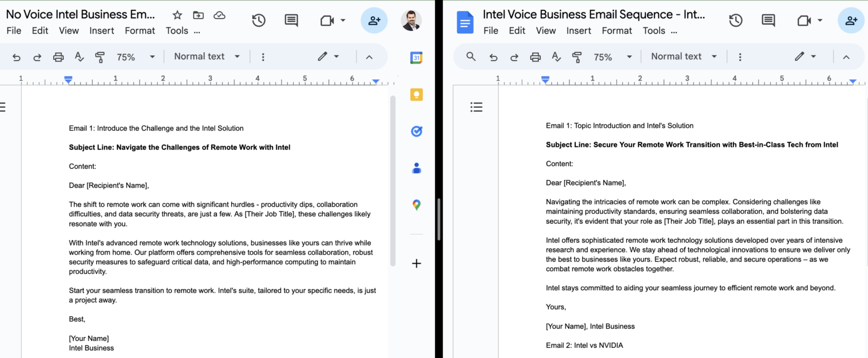Open comments in the right document
The image size is (868, 358).
[768, 21]
